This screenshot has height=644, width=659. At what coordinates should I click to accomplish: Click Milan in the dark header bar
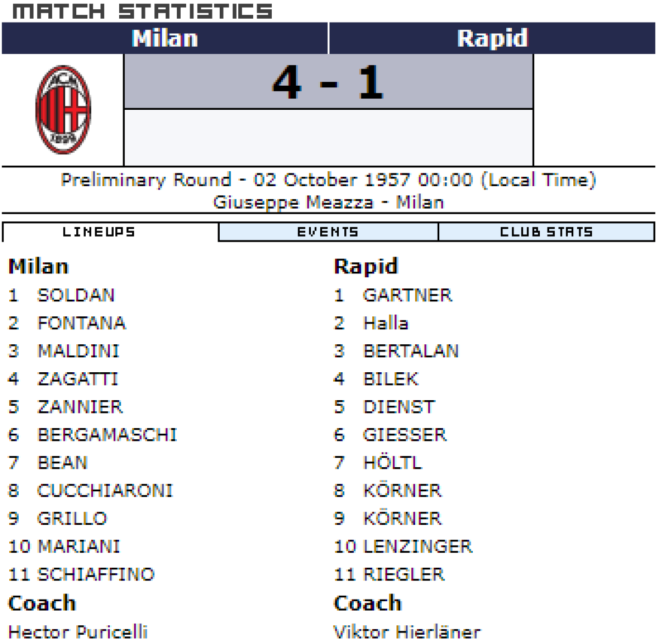(x=165, y=38)
